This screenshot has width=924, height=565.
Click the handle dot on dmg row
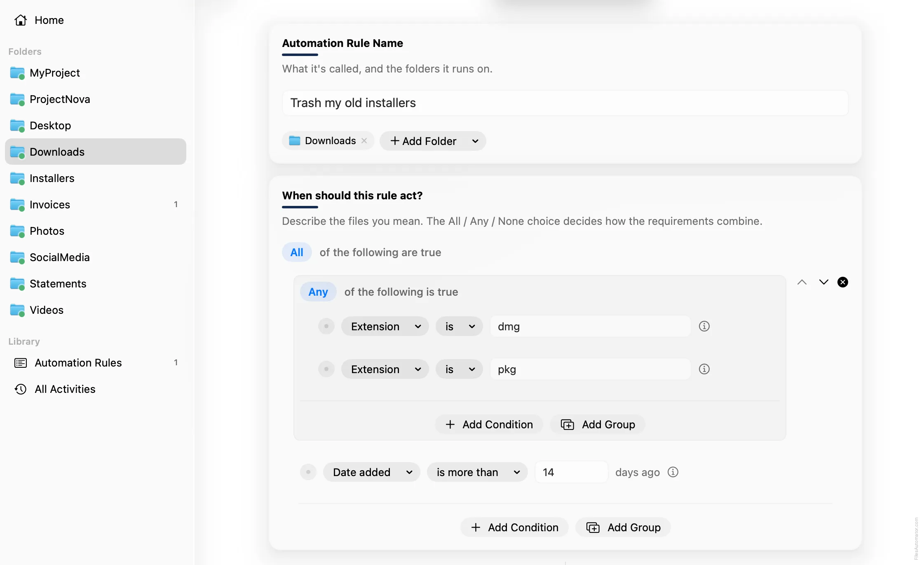326,326
